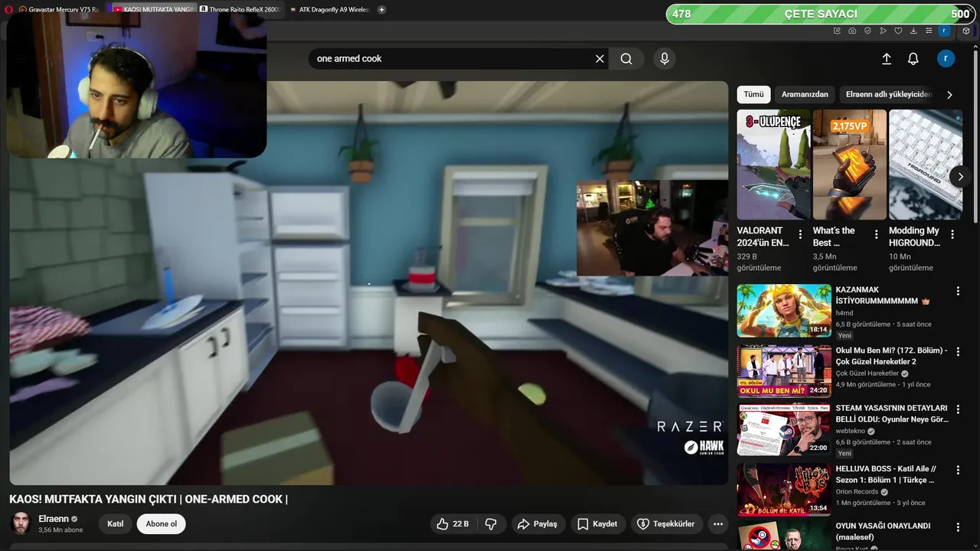Open OYUN YASAĞI ONAYLANDI video
The width and height of the screenshot is (980, 551).
(x=784, y=536)
